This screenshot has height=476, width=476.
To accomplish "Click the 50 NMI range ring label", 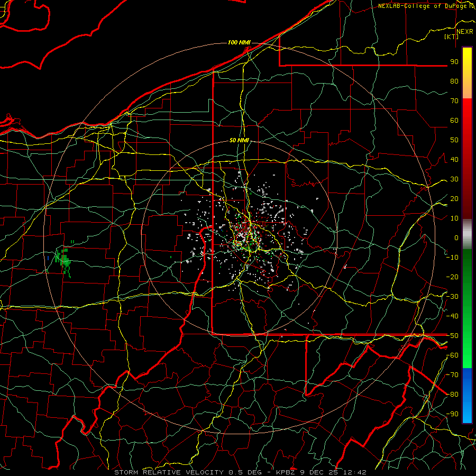I will coord(239,140).
